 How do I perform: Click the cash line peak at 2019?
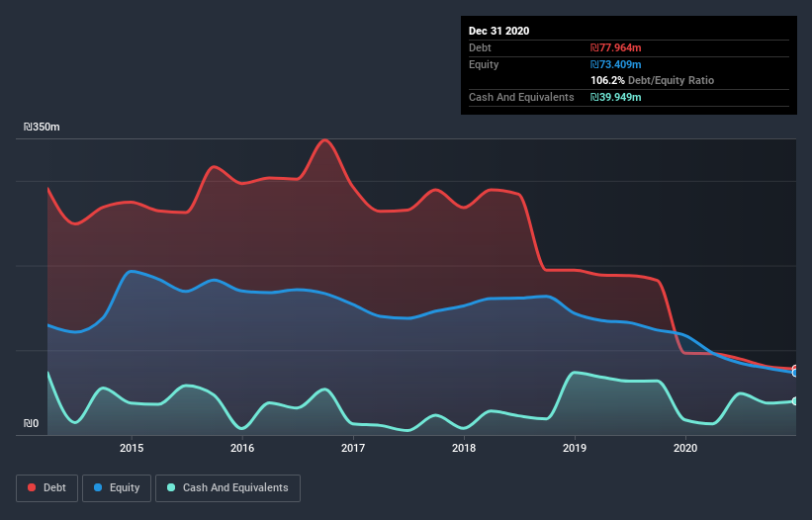click(575, 372)
